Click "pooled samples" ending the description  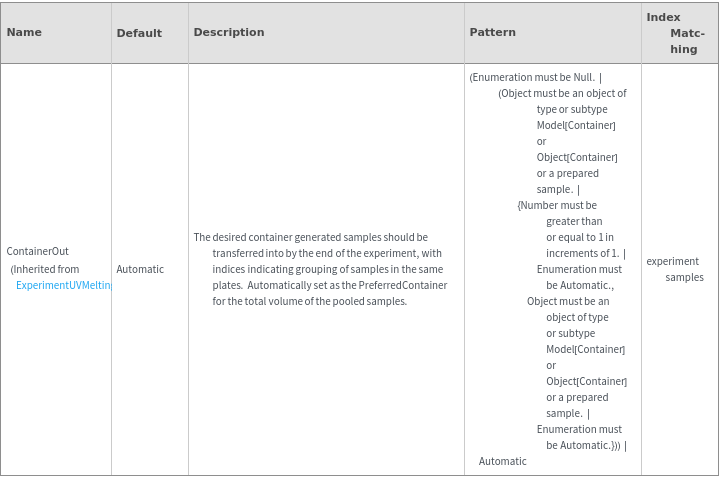click(375, 301)
